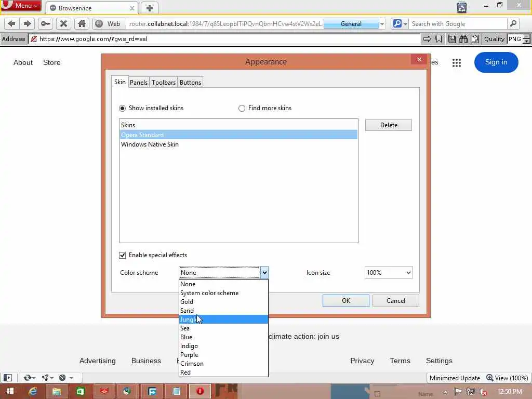This screenshot has height=399, width=532.
Task: Click the binoculars find icon
Action: [463, 39]
